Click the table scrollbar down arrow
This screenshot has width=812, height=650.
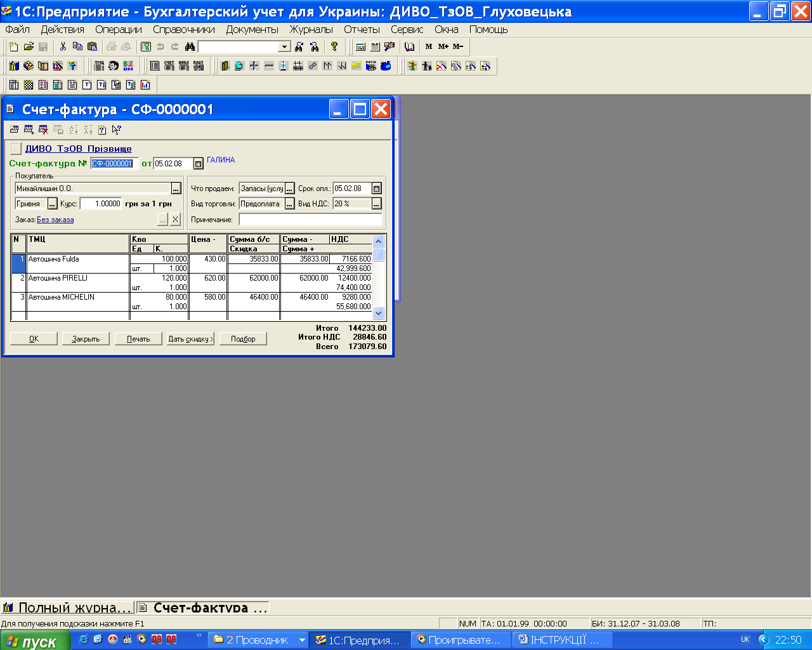(x=379, y=313)
